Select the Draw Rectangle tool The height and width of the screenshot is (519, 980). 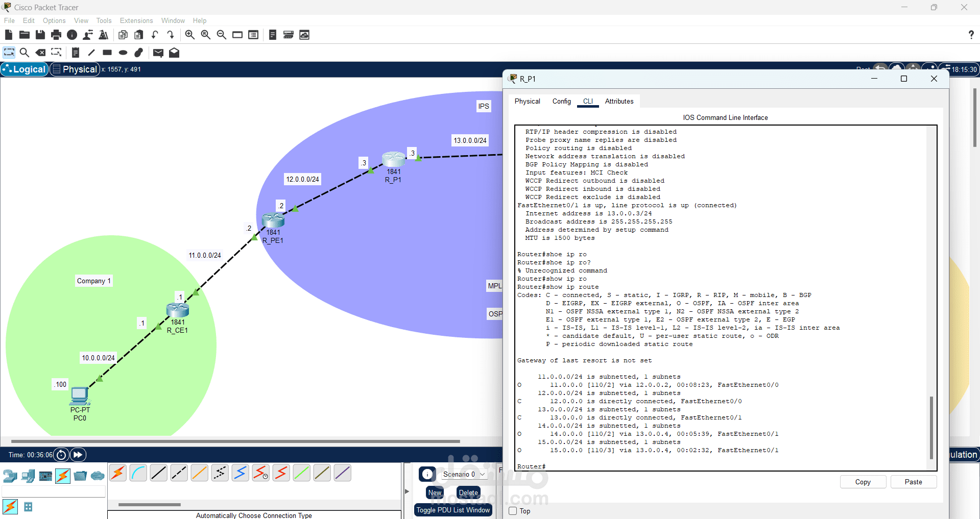pyautogui.click(x=107, y=53)
